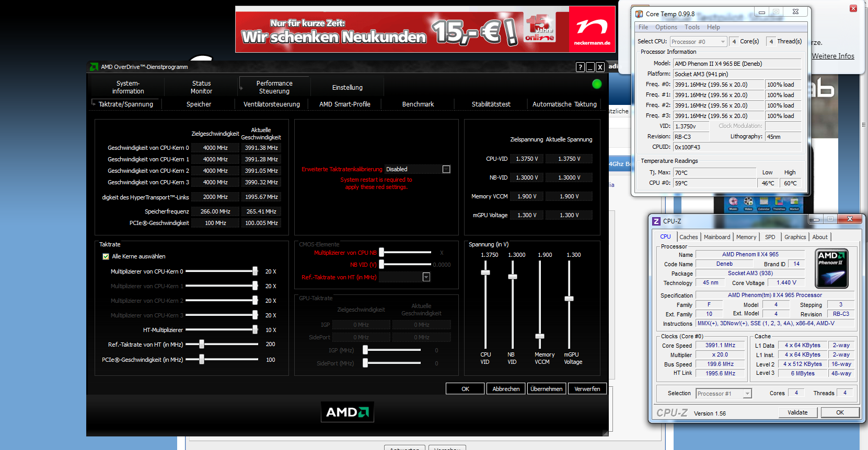Click the CPU-VID Zielspannung 1.3750 V field
Screen dimensions: 868x450
tap(527, 159)
